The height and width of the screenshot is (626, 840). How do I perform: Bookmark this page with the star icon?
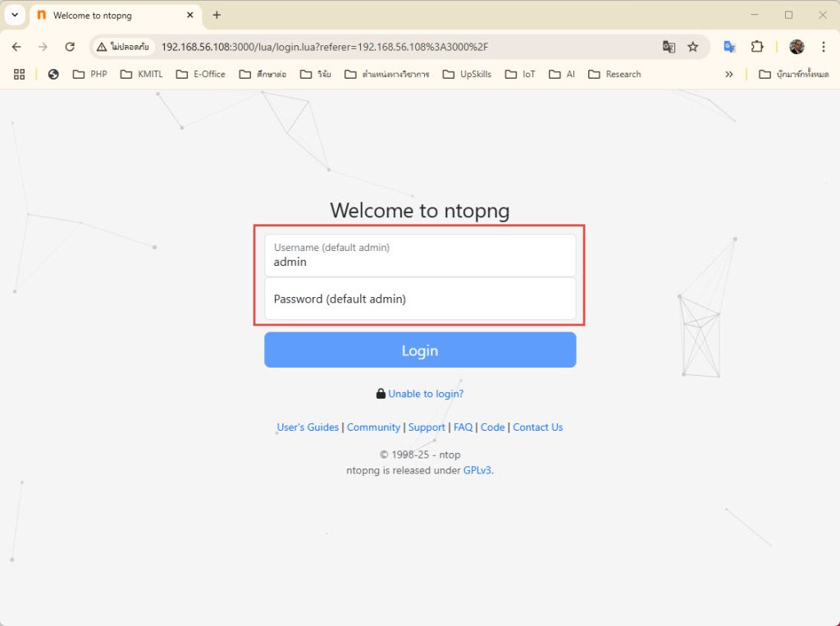point(693,47)
